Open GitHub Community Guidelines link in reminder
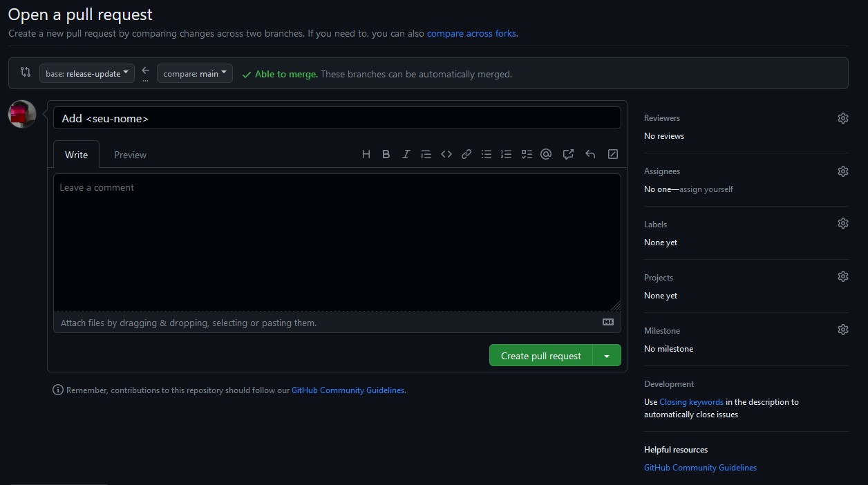 pos(348,390)
